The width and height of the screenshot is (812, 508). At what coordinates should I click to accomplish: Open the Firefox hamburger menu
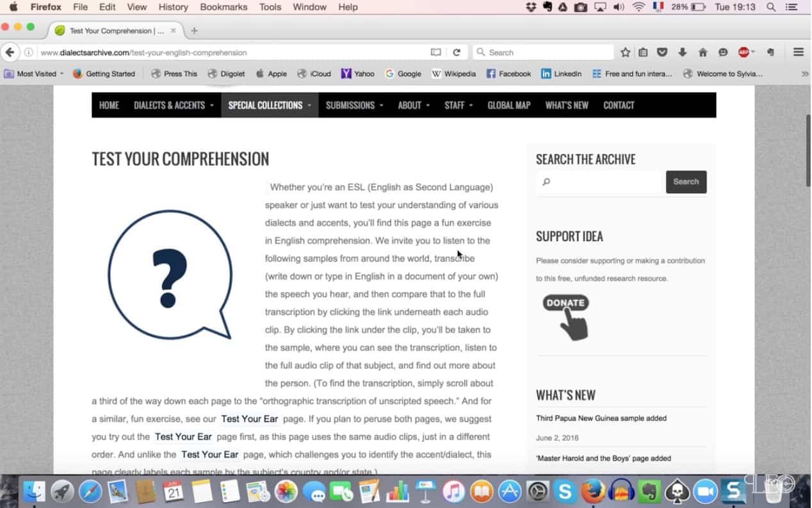798,52
